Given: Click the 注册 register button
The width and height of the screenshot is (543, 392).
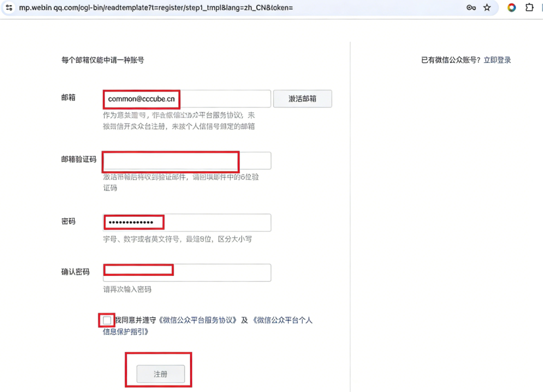Looking at the screenshot, I should click(x=161, y=374).
